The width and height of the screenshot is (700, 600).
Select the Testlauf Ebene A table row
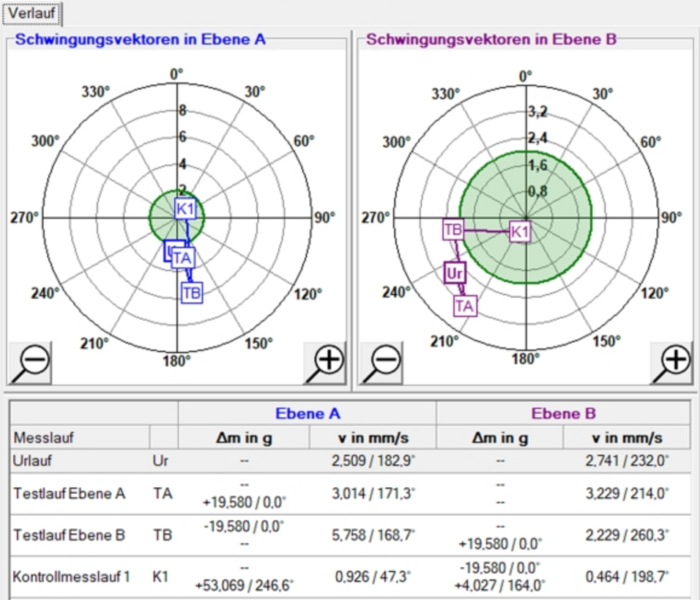point(81,494)
